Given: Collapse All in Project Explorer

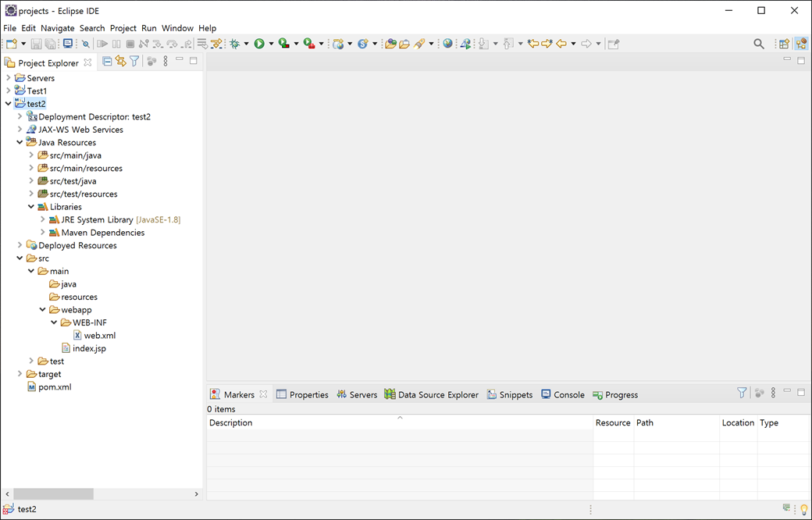Looking at the screenshot, I should point(107,62).
